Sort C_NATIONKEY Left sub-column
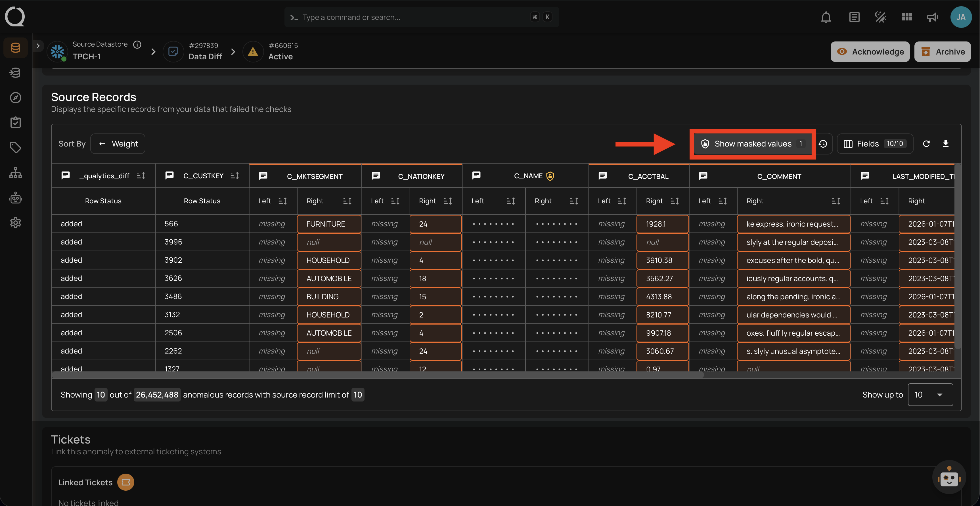The image size is (980, 506). click(x=395, y=201)
